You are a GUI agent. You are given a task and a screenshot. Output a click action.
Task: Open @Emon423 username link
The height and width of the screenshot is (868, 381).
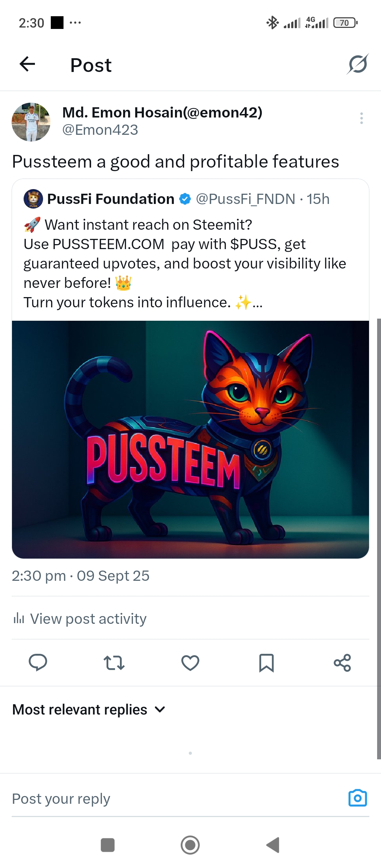tap(100, 130)
